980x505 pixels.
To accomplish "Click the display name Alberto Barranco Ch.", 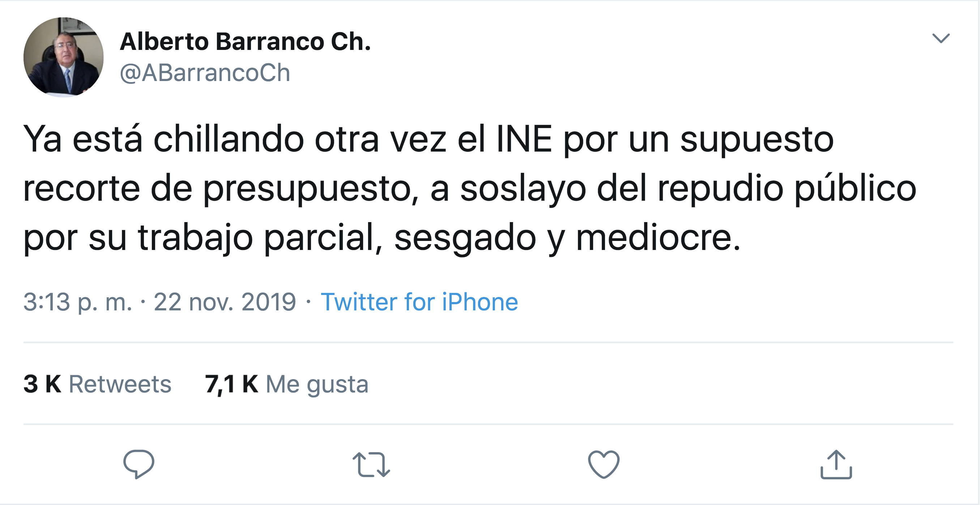I will click(246, 42).
